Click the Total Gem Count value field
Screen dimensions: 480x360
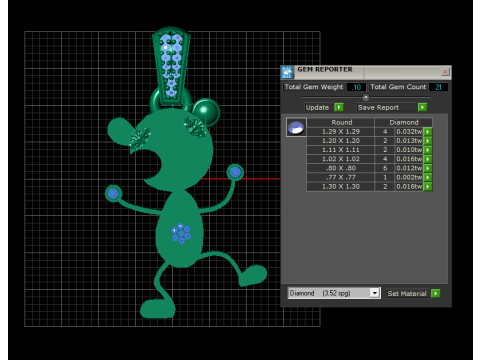pyautogui.click(x=438, y=87)
